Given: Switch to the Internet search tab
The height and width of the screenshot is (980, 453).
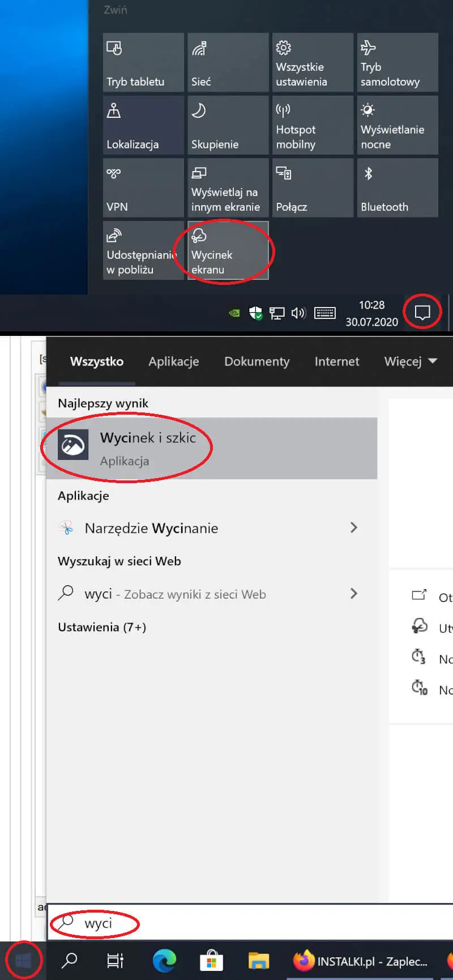Looking at the screenshot, I should (337, 361).
